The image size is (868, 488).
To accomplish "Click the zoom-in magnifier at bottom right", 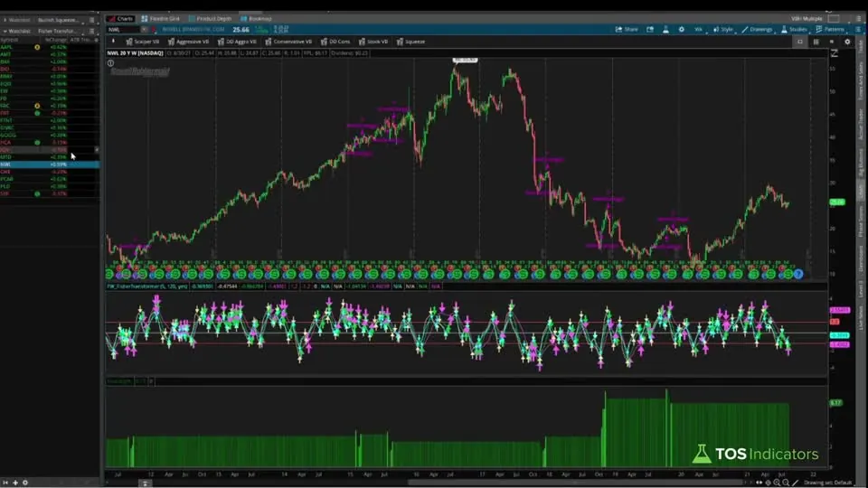I will [777, 483].
